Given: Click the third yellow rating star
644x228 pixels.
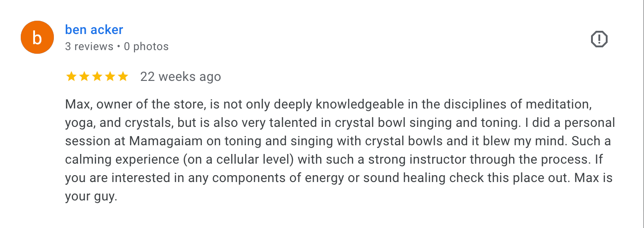Looking at the screenshot, I should 97,76.
